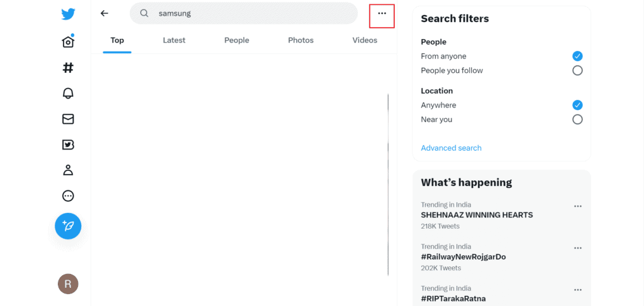Image resolution: width=644 pixels, height=306 pixels.
Task: Select the People you follow radio option
Action: tap(577, 70)
